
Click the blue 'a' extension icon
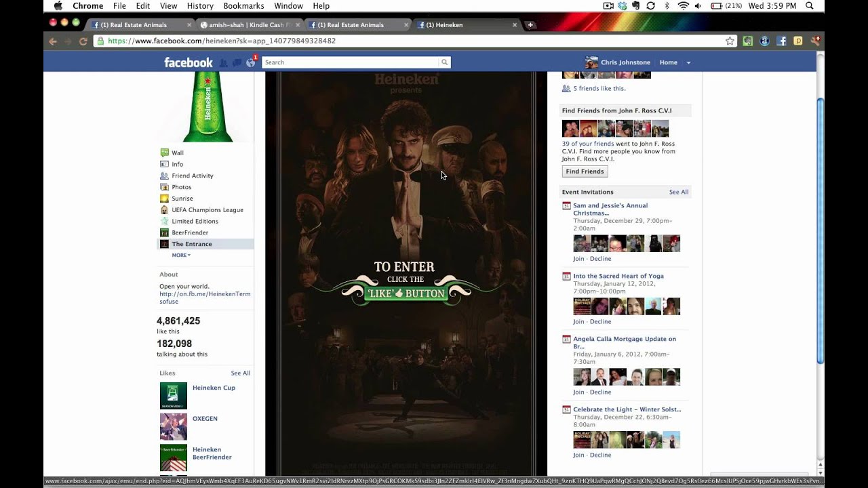[x=764, y=41]
